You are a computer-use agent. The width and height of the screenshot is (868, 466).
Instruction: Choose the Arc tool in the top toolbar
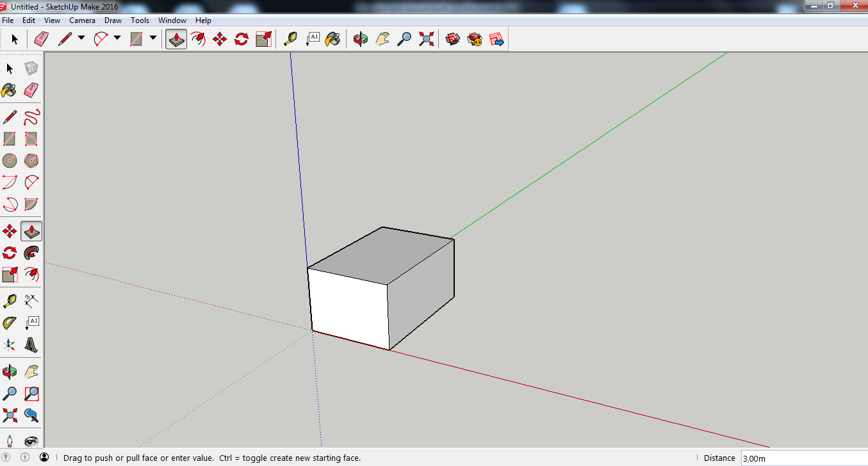(101, 39)
